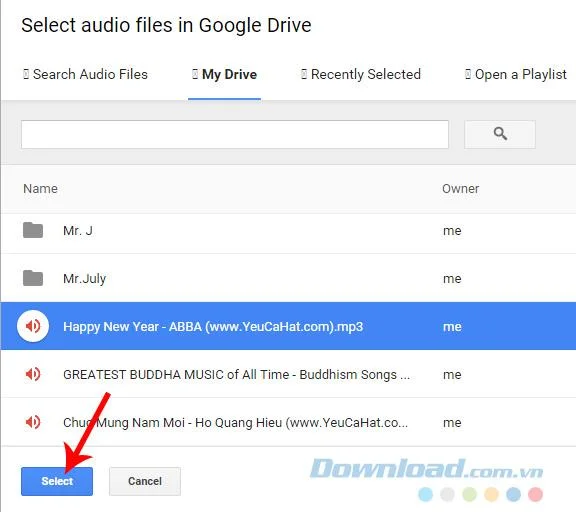This screenshot has height=512, width=576.
Task: Click audio icon of Happy New Year file
Action: (33, 326)
